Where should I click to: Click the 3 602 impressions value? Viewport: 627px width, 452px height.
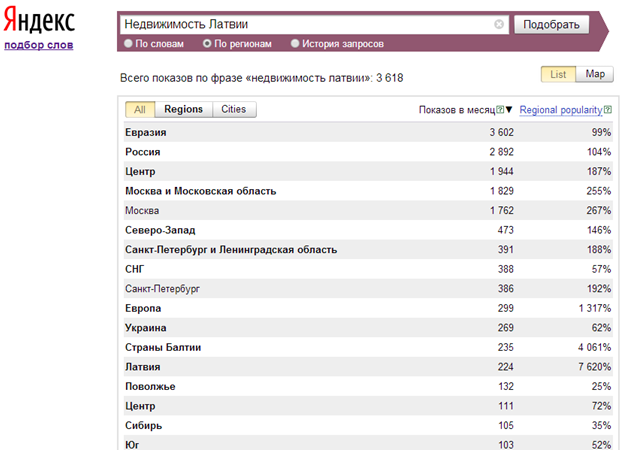[x=501, y=132]
